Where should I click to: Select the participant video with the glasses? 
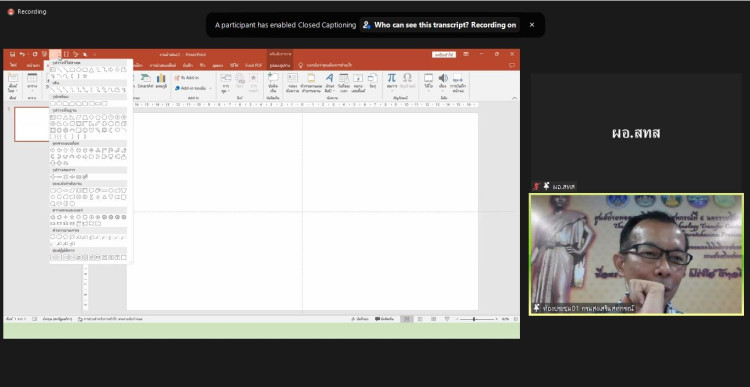click(x=636, y=254)
